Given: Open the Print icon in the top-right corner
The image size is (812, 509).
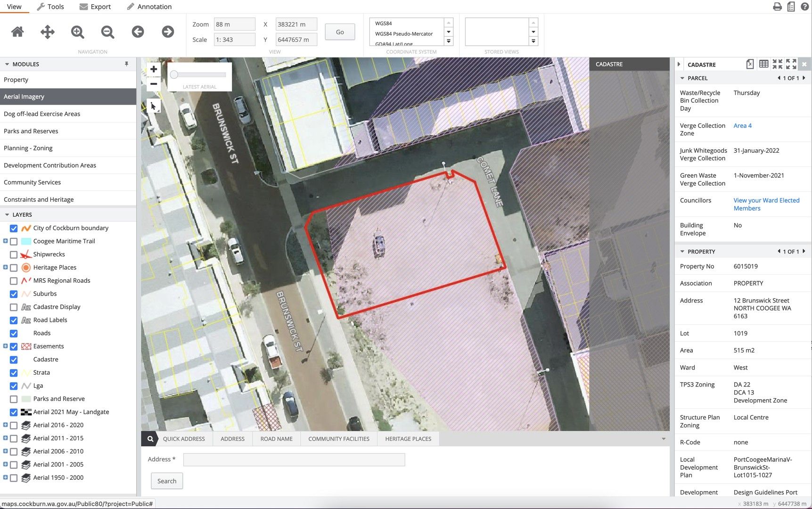Looking at the screenshot, I should (x=777, y=7).
